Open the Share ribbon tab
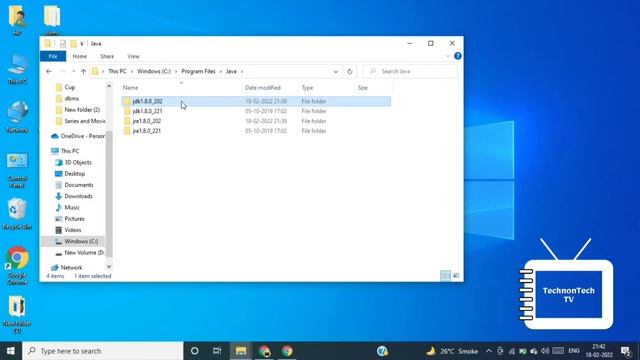The width and height of the screenshot is (640, 360). 107,56
